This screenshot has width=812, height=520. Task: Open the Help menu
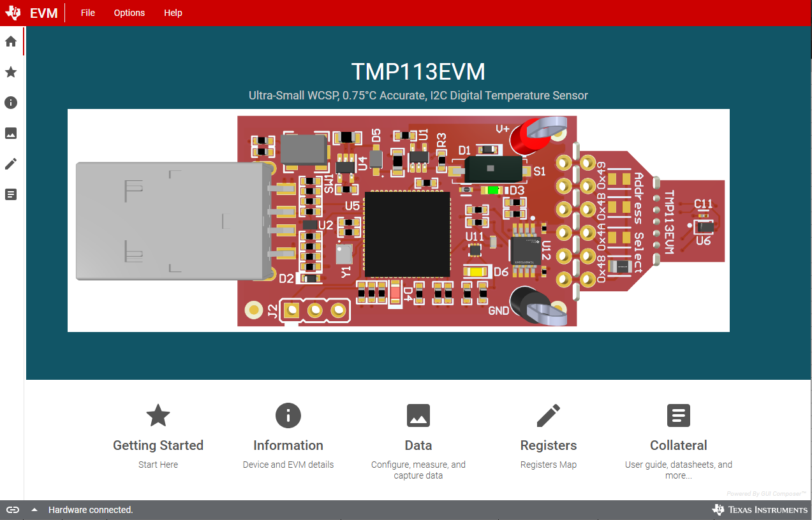pos(173,12)
